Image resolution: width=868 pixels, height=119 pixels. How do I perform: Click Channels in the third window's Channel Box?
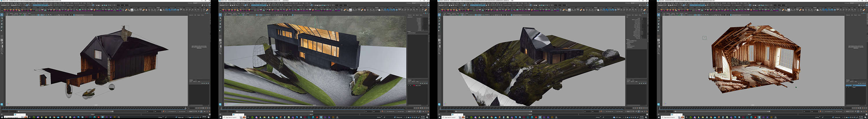tap(629, 15)
